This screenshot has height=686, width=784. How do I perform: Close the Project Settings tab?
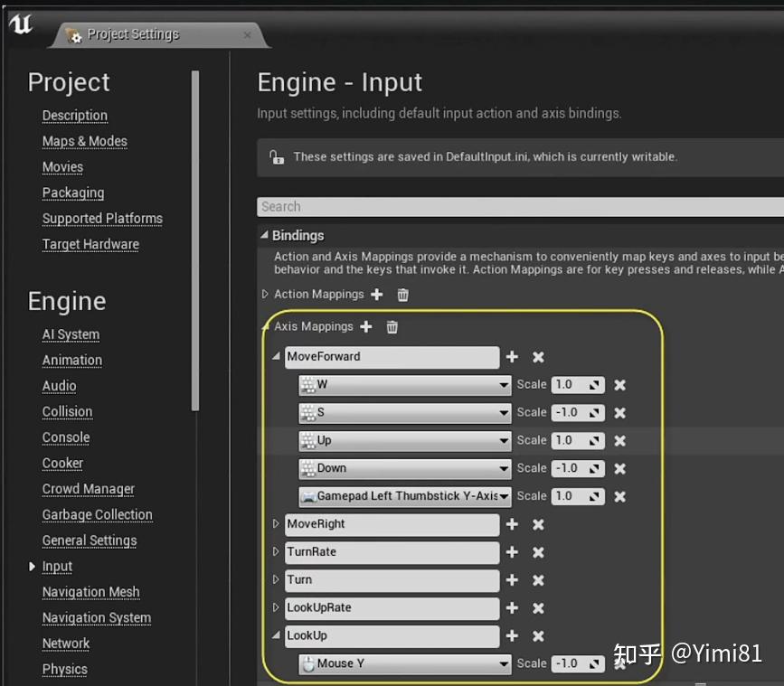point(247,35)
